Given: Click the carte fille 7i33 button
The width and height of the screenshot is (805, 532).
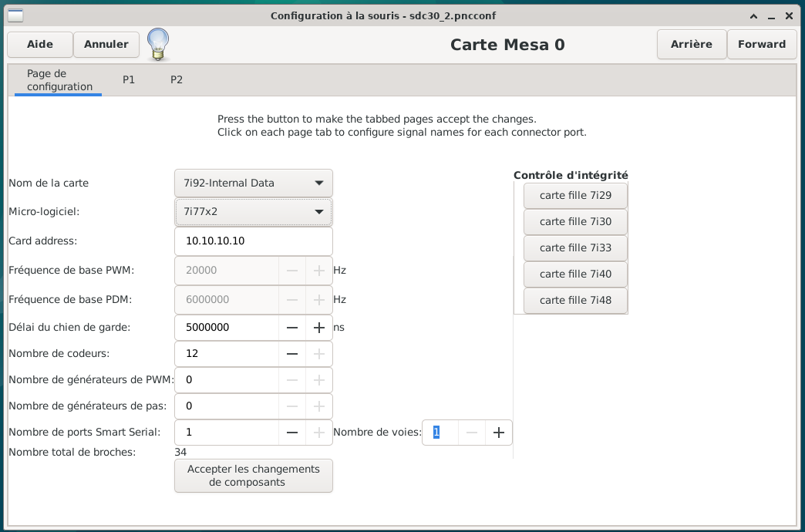Looking at the screenshot, I should (x=575, y=248).
